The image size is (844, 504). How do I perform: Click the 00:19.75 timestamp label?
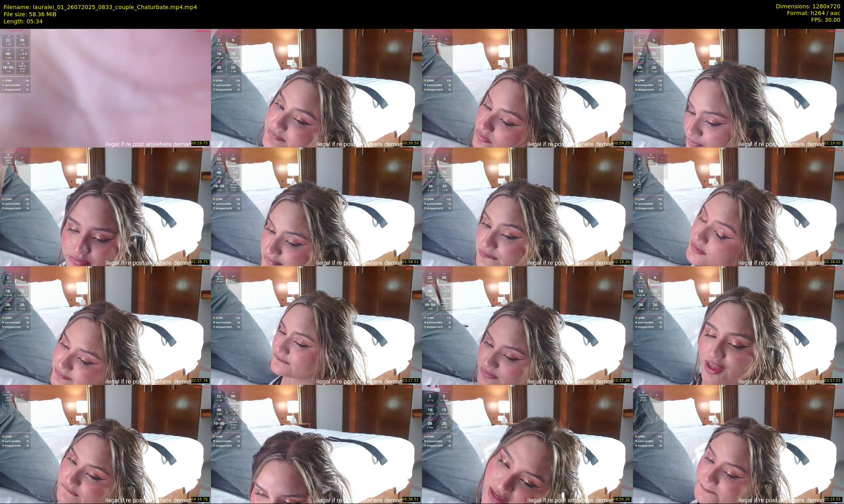point(200,143)
